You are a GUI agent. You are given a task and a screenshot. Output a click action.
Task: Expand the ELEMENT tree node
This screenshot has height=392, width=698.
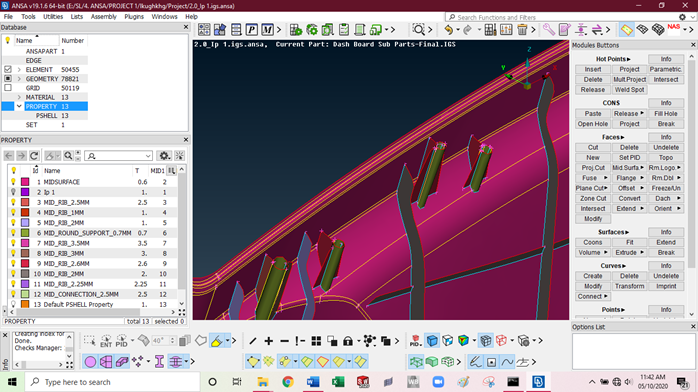pyautogui.click(x=19, y=69)
